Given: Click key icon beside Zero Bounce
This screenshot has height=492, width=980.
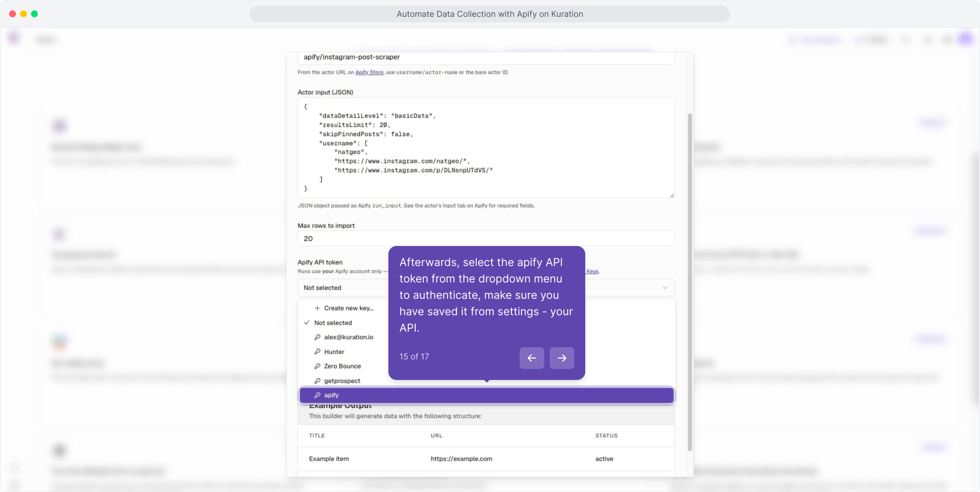Looking at the screenshot, I should point(317,366).
